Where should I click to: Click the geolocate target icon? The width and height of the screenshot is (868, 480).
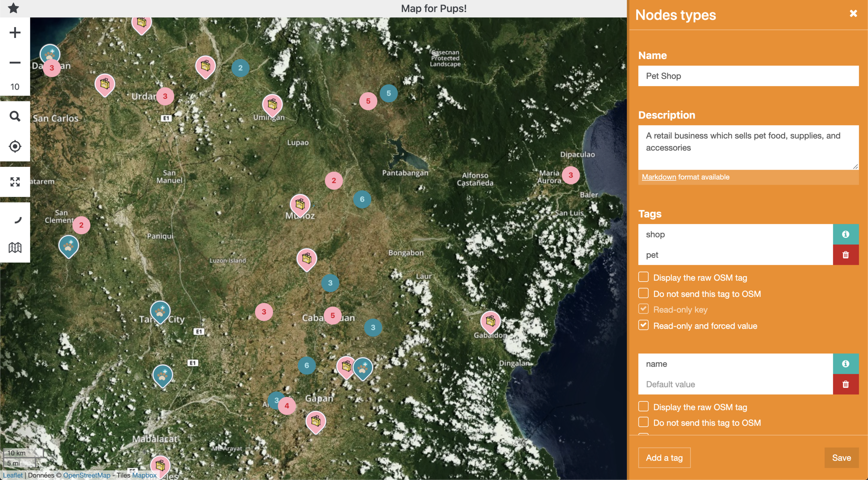pyautogui.click(x=15, y=146)
